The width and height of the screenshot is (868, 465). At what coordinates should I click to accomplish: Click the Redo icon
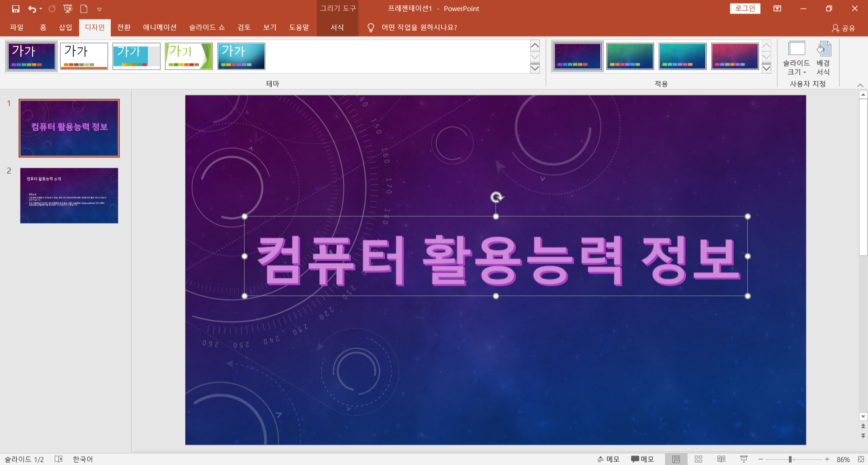[52, 9]
